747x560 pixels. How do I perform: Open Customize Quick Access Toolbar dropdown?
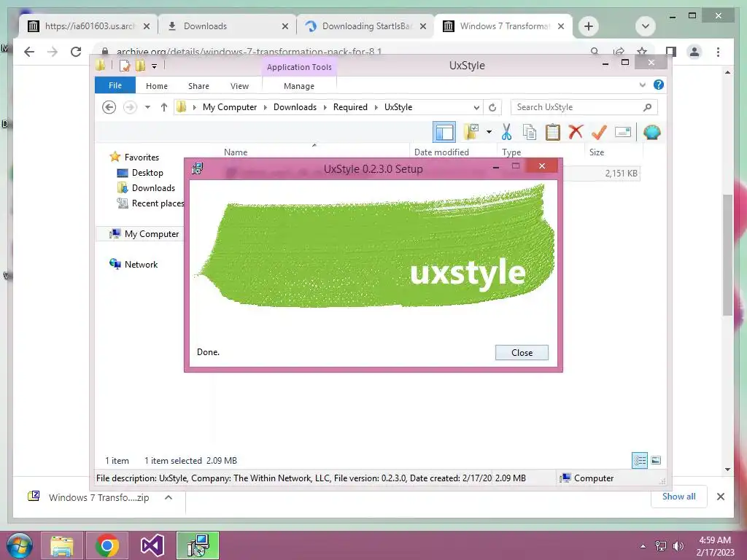[155, 66]
